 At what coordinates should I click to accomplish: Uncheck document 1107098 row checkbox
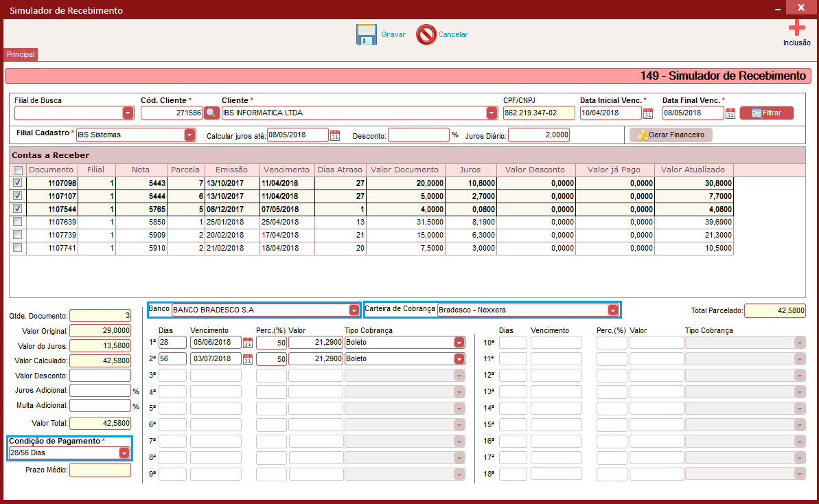coord(18,183)
